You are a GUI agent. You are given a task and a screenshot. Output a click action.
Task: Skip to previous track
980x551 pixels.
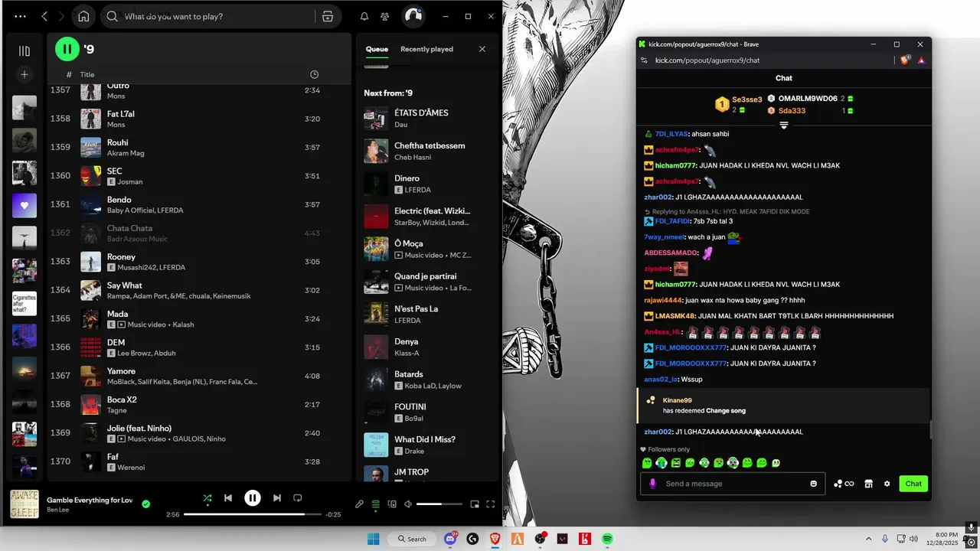(228, 498)
